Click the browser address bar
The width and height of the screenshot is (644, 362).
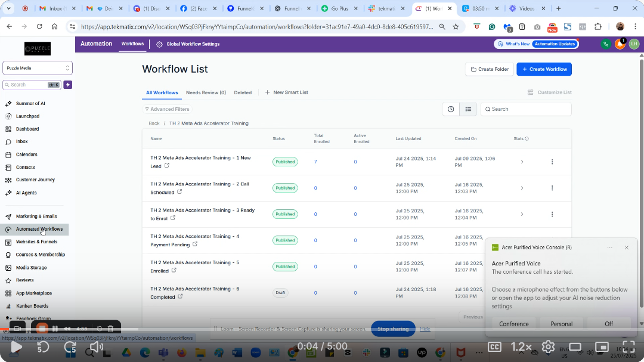point(256,27)
